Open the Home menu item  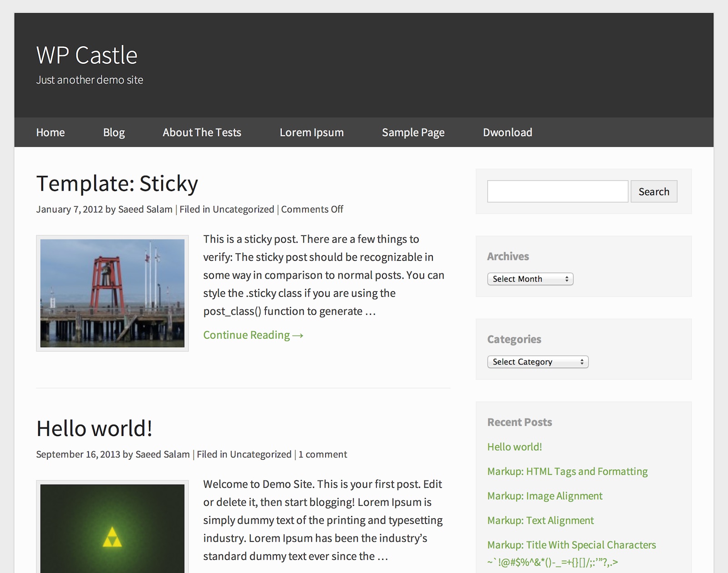[51, 132]
